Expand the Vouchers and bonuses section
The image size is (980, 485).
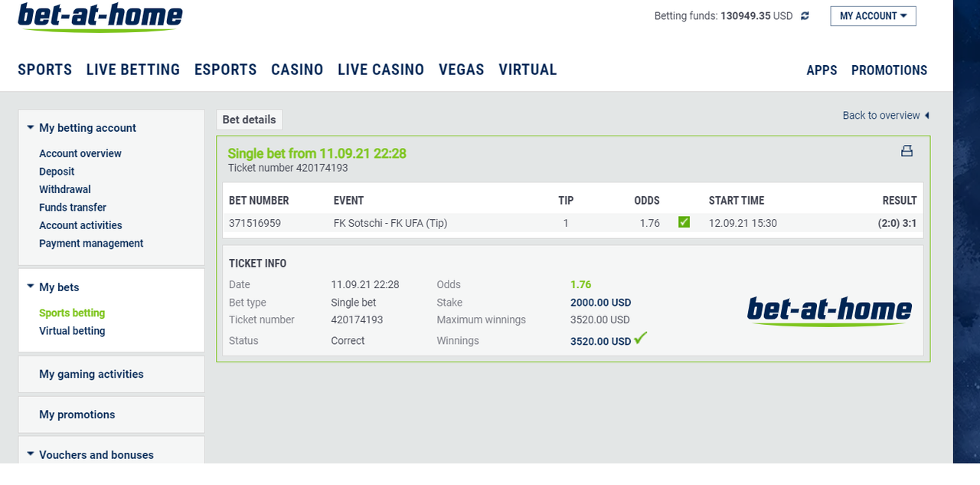(x=90, y=454)
